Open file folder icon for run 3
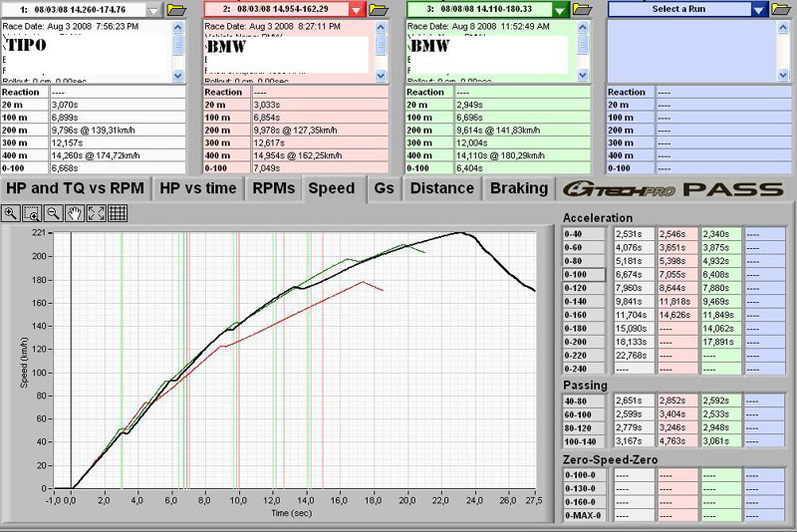Viewport: 797px width, 532px height. (581, 9)
